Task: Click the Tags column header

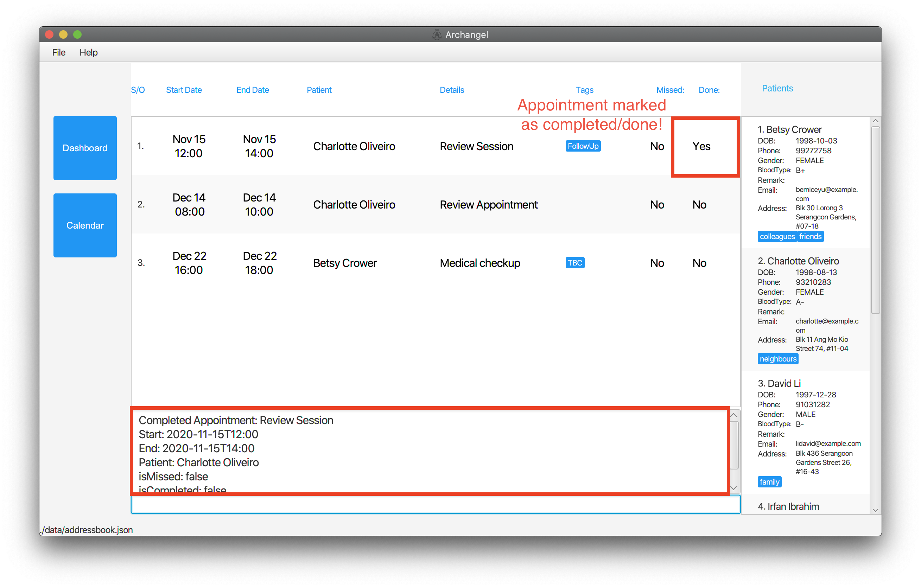Action: (x=584, y=90)
